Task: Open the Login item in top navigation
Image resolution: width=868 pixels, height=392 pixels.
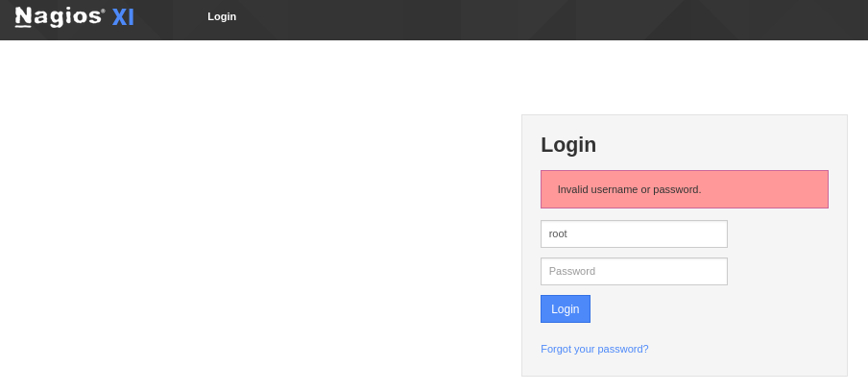Action: tap(222, 16)
